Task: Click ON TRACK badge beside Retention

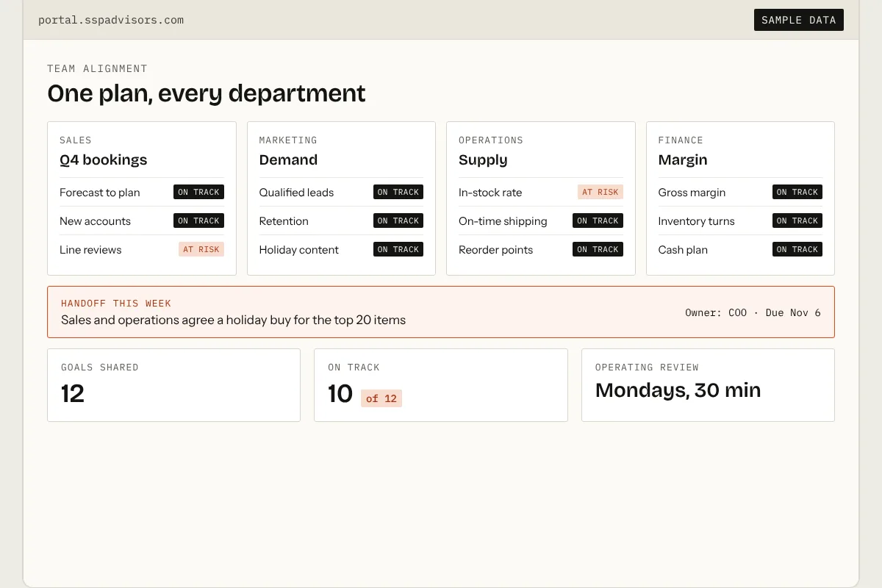Action: pos(398,220)
